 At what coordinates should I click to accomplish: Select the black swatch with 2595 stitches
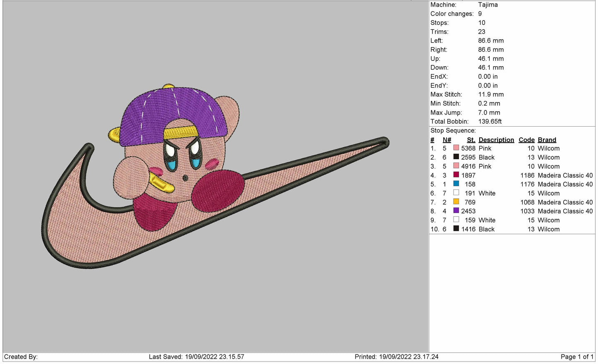(x=456, y=157)
